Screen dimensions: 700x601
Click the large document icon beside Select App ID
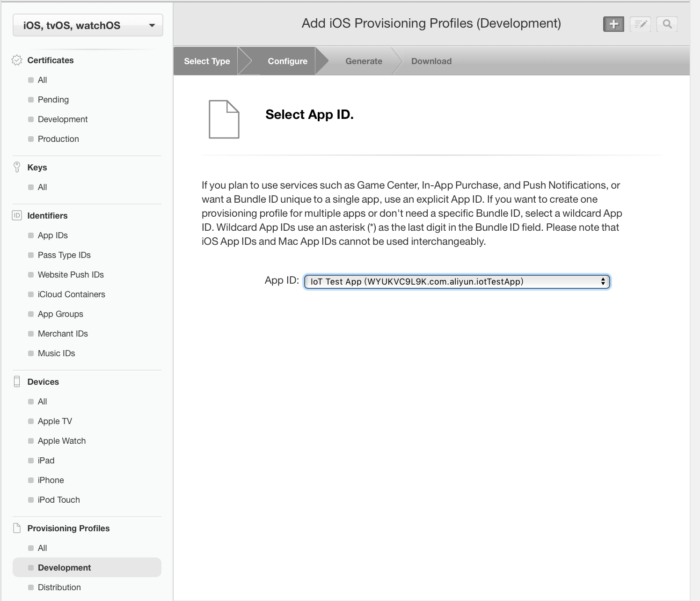(x=224, y=119)
